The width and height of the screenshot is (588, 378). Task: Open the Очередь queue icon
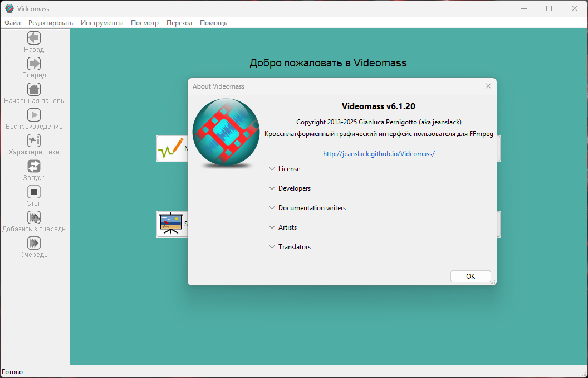(34, 243)
